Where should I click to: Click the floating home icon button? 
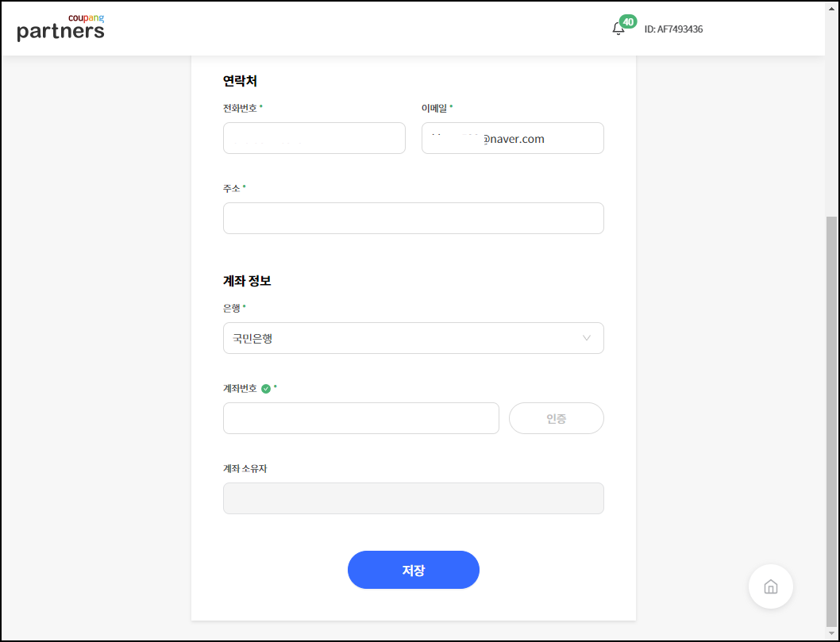pyautogui.click(x=770, y=586)
